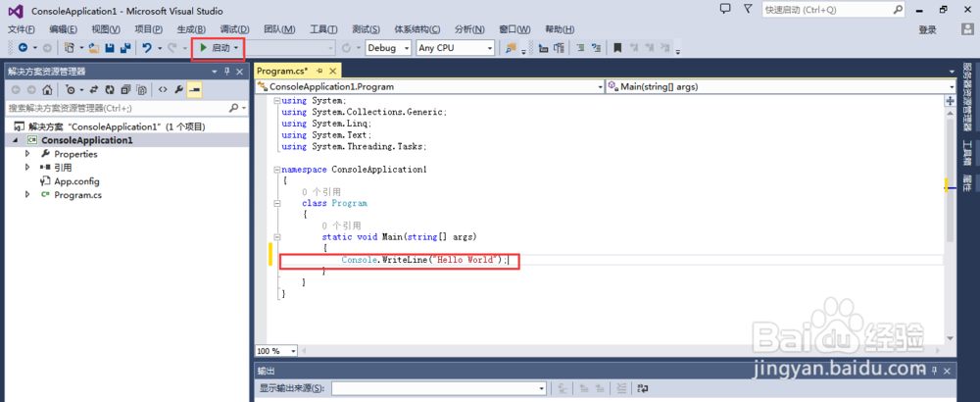Open the 编辑(E) menu
The image size is (980, 402).
[63, 29]
